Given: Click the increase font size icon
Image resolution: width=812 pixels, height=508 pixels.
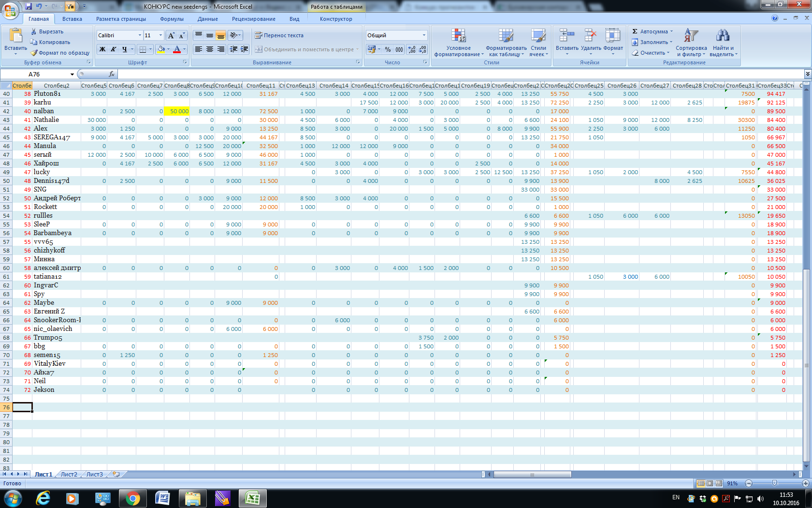Looking at the screenshot, I should coord(171,35).
